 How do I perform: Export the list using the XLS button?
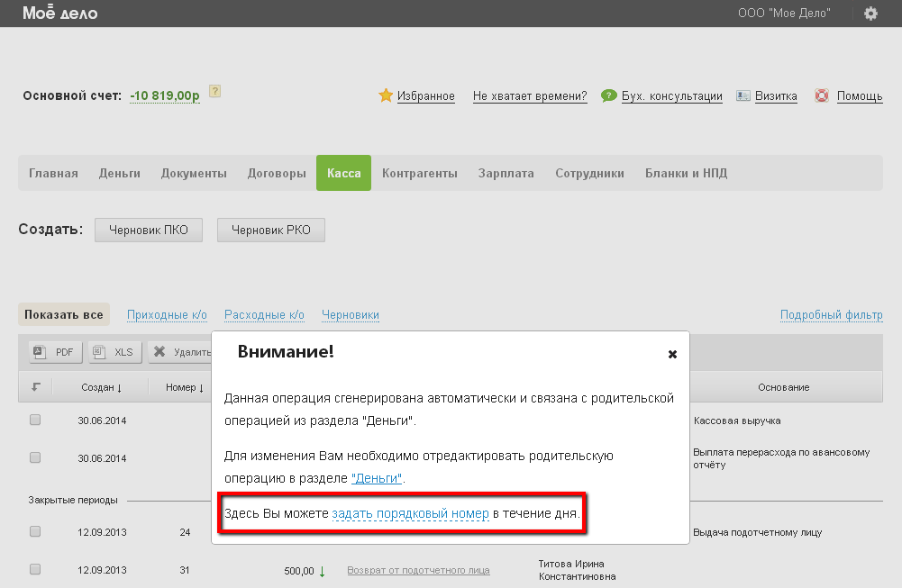[x=115, y=352]
